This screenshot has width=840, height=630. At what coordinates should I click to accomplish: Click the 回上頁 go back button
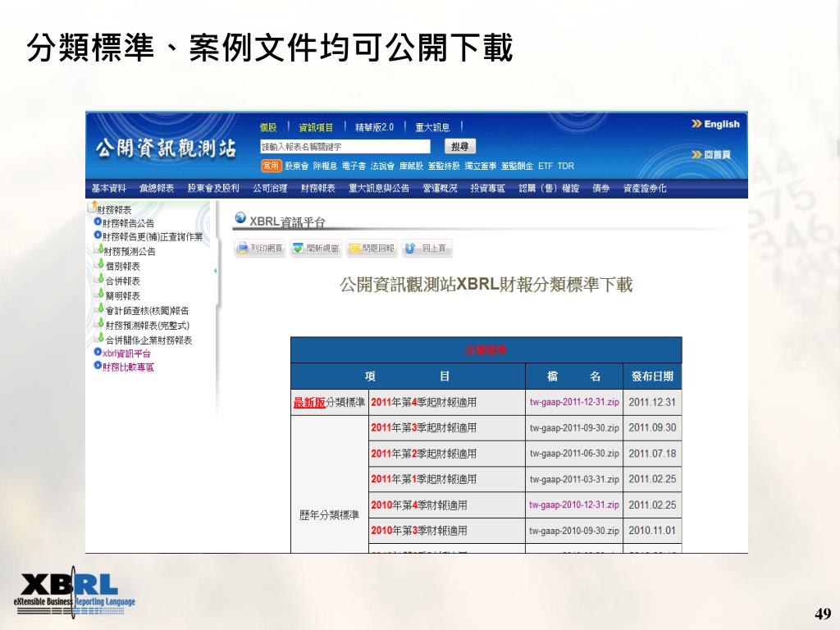tap(427, 249)
